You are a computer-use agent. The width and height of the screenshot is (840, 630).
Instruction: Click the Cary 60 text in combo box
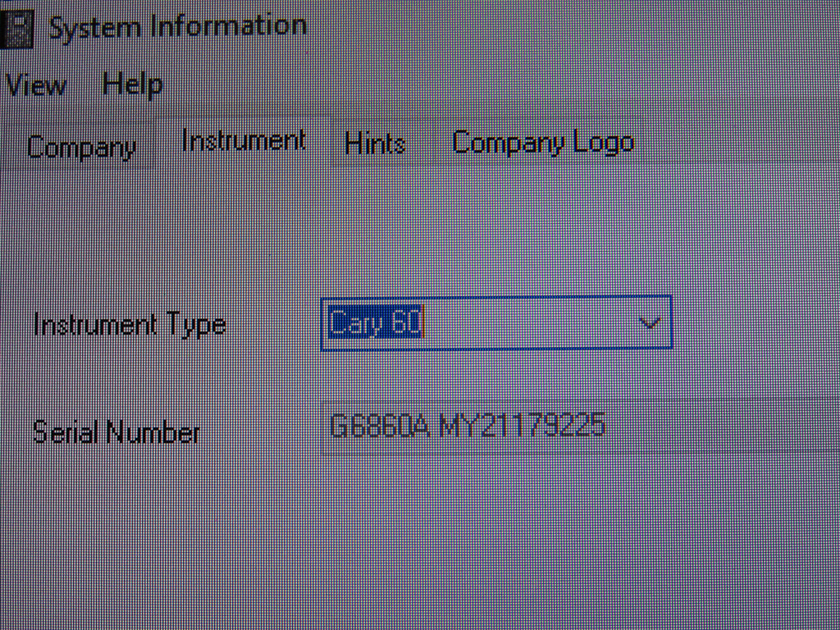point(377,323)
